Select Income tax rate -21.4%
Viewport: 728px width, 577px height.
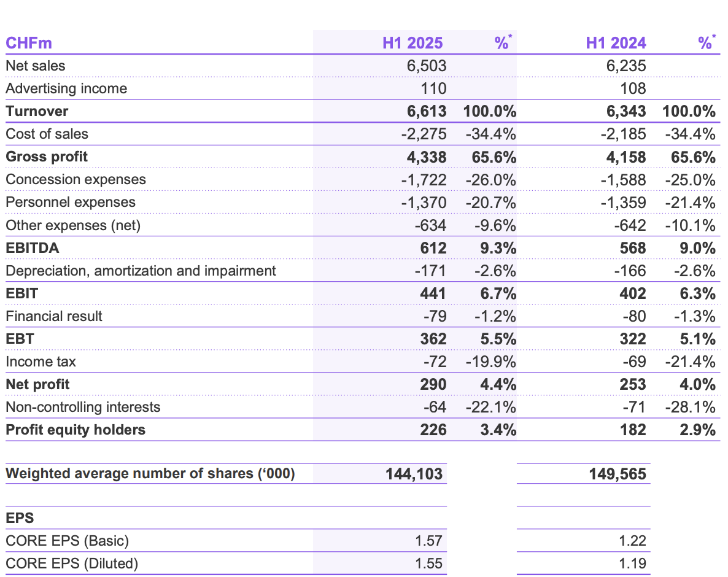[x=691, y=362]
